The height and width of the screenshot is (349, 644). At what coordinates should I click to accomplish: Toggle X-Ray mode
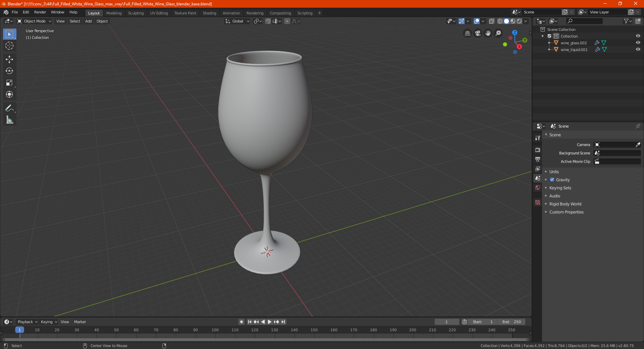(491, 21)
